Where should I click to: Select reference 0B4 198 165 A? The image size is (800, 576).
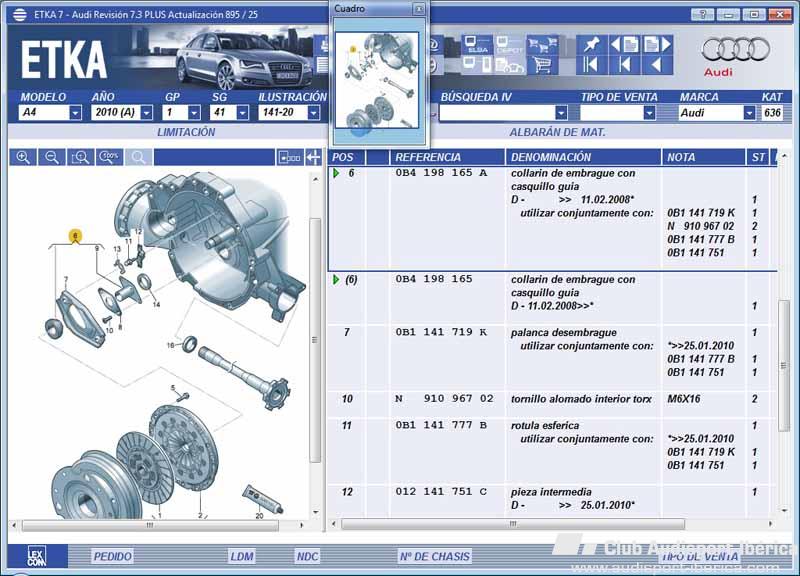[x=441, y=173]
